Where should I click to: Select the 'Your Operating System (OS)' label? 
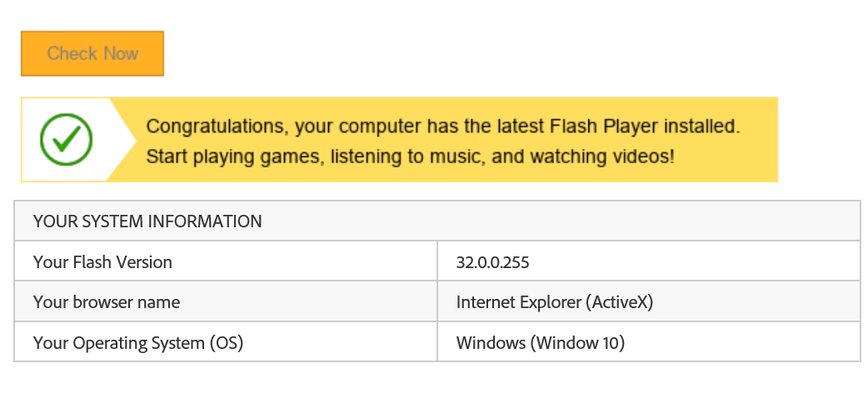pos(138,343)
